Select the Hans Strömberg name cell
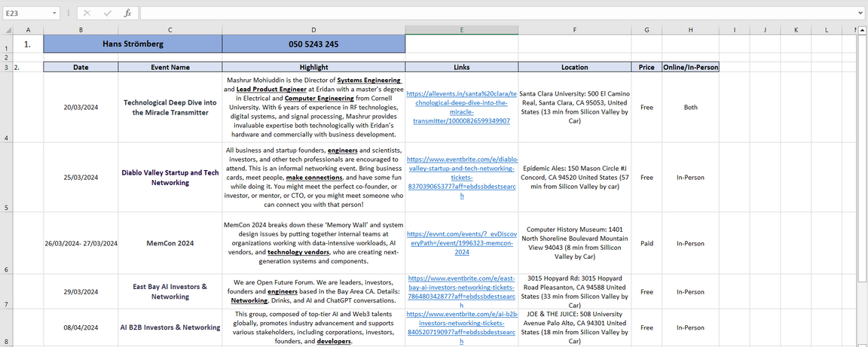Screen dimensions: 868x347 click(x=133, y=44)
